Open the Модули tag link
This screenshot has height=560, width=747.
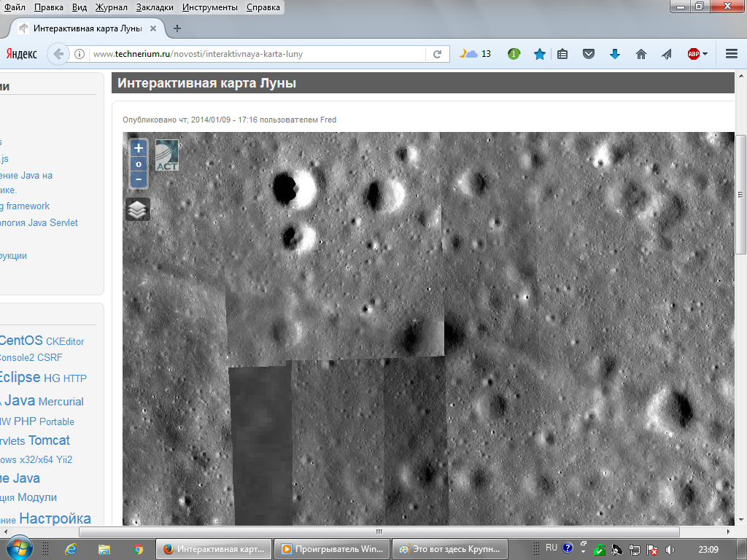[x=37, y=497]
